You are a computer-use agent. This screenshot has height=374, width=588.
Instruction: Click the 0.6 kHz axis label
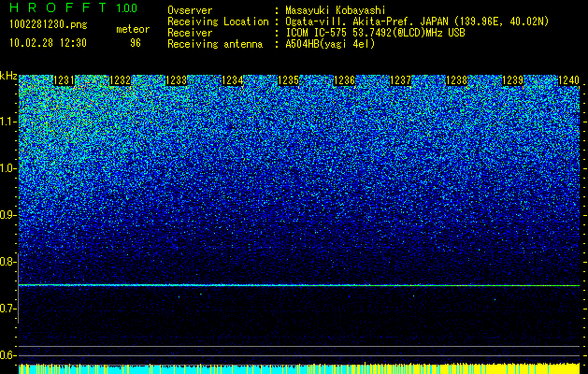pos(8,355)
